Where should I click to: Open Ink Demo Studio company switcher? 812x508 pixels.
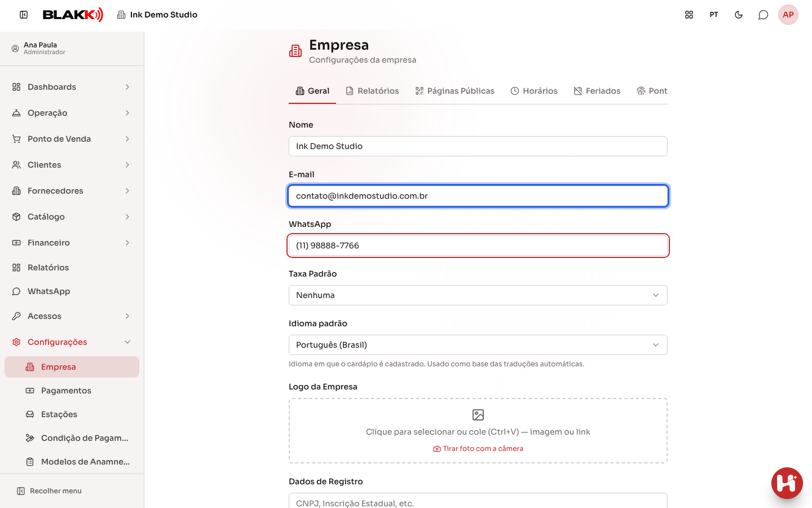click(x=157, y=15)
